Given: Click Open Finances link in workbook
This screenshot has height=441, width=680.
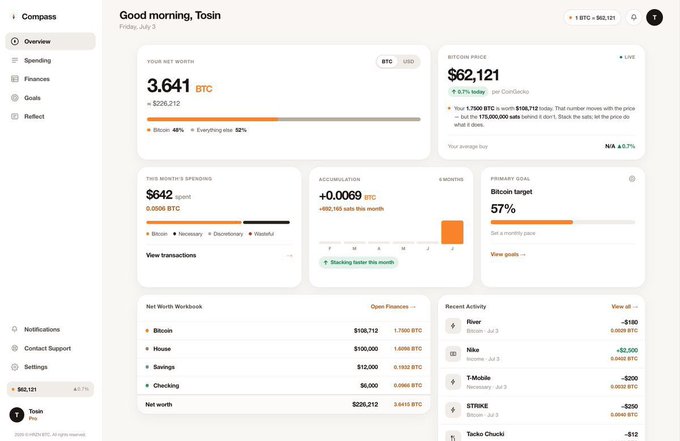Looking at the screenshot, I should (393, 307).
